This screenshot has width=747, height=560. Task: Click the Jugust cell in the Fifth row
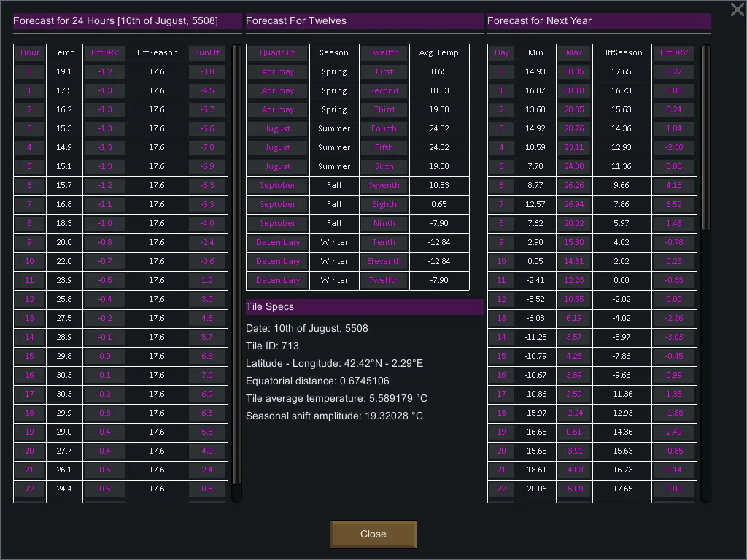278,147
